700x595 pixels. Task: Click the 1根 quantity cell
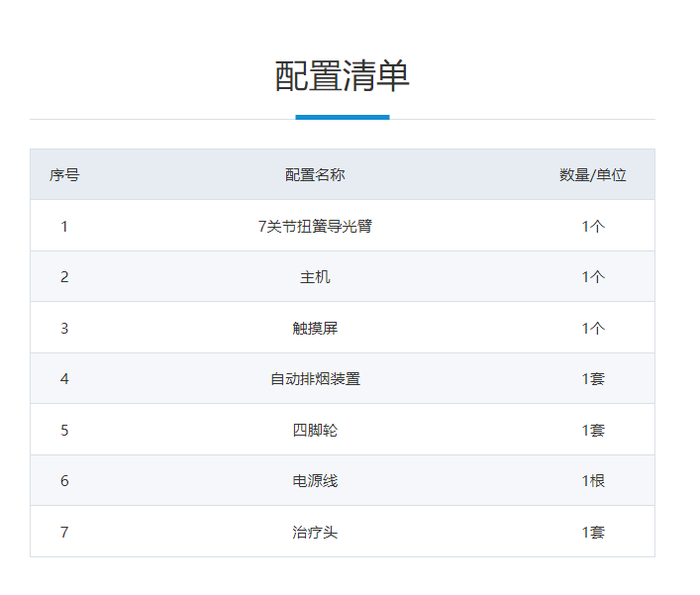(x=593, y=481)
